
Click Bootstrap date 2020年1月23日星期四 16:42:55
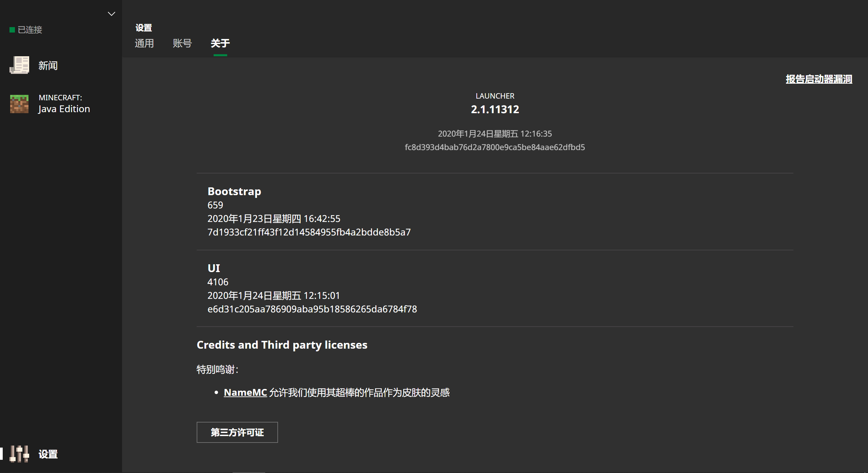point(274,219)
